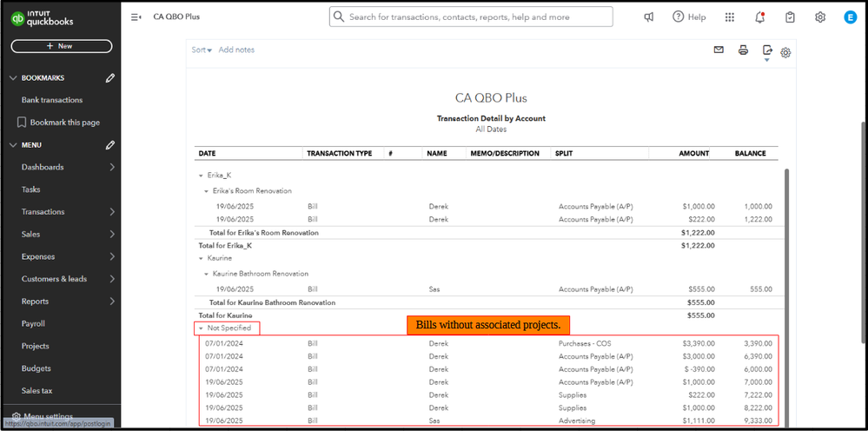Viewport: 868px width, 431px height.
Task: Edit bookmarks with the pencil icon
Action: click(x=110, y=78)
